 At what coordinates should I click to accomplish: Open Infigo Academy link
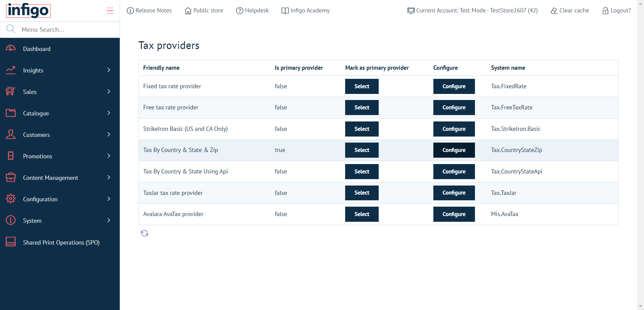click(306, 11)
